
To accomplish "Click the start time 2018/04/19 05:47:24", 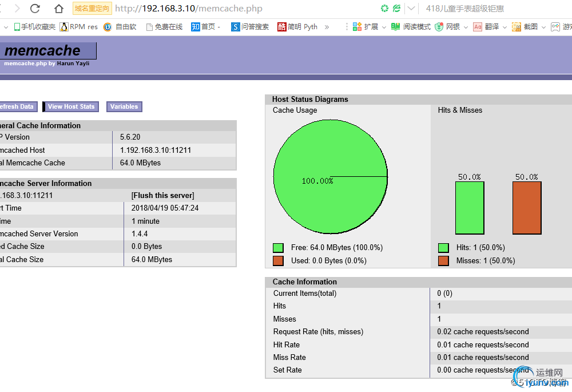I will click(165, 208).
